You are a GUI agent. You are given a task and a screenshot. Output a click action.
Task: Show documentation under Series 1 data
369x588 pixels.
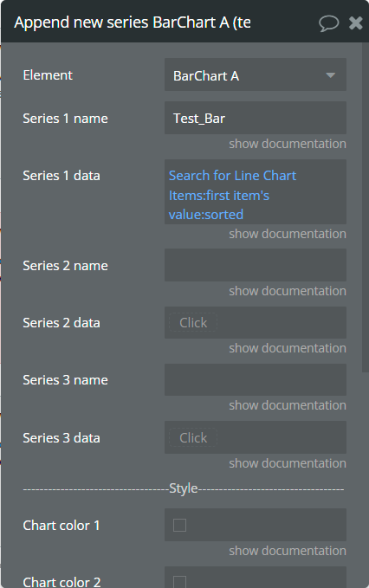(x=288, y=234)
